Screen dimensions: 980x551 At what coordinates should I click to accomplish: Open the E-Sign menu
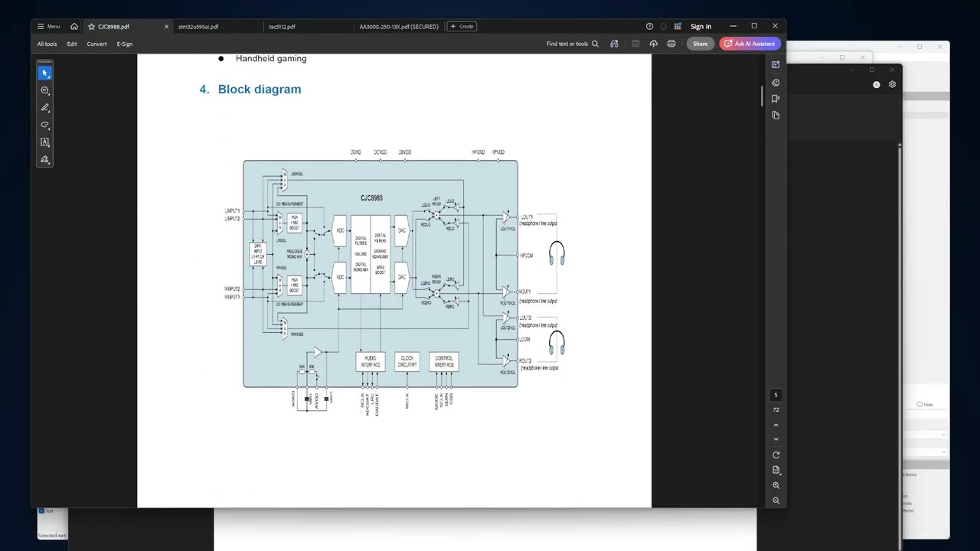click(x=125, y=44)
